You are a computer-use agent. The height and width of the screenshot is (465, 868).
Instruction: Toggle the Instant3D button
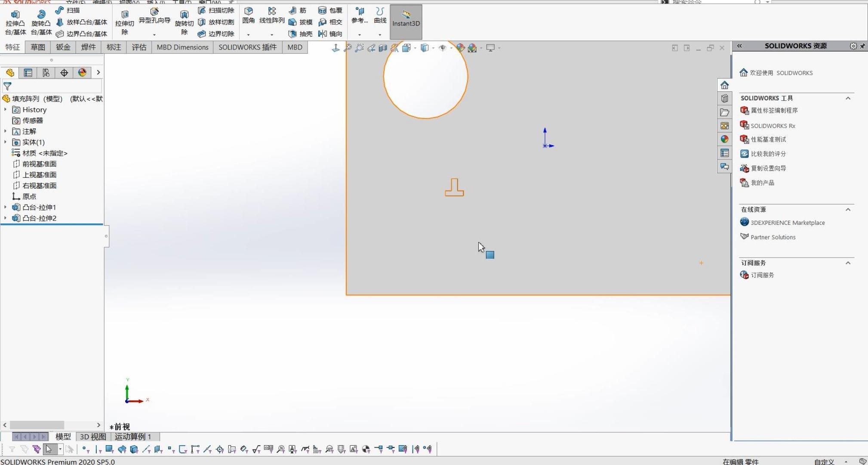[406, 22]
